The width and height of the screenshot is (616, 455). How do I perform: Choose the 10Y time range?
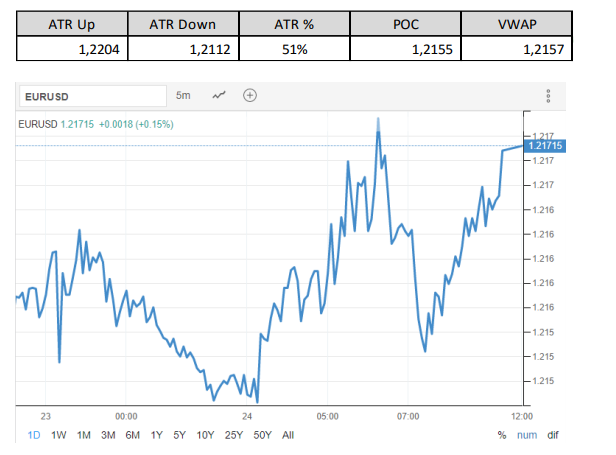point(205,435)
